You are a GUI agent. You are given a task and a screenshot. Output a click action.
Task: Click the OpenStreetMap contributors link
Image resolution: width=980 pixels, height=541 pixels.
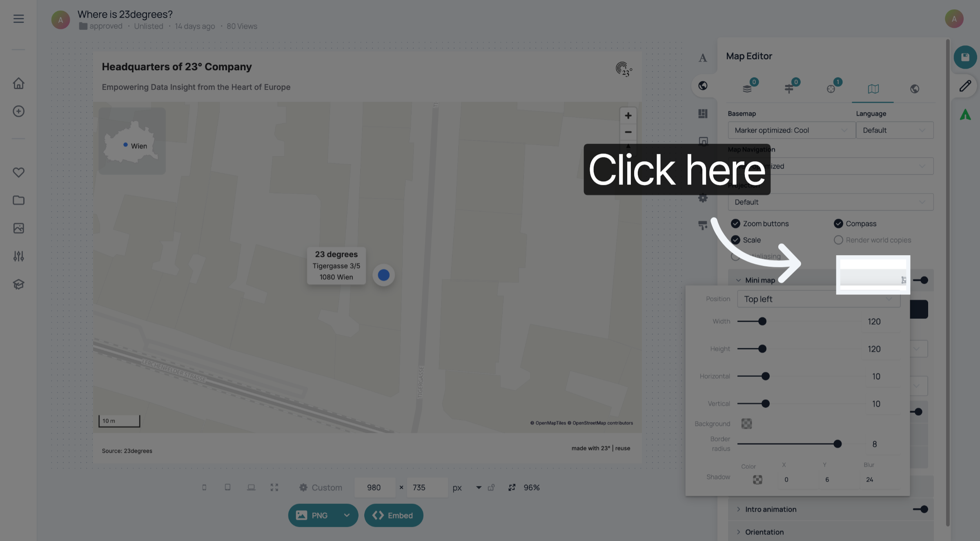tap(600, 423)
